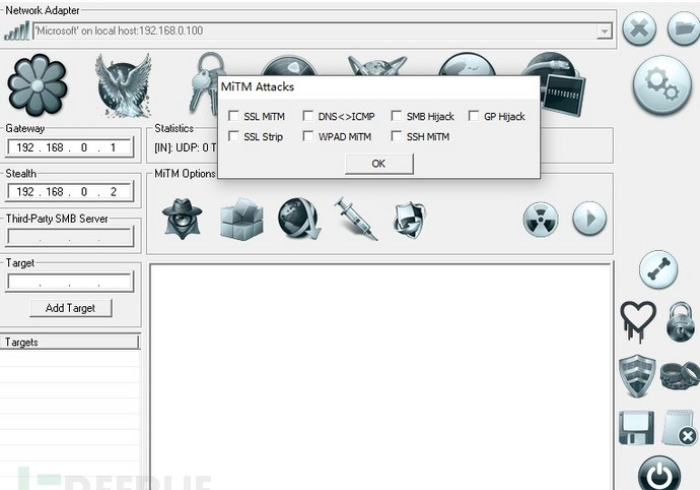
Task: Enable the SSL MiTM checkbox
Action: [234, 117]
